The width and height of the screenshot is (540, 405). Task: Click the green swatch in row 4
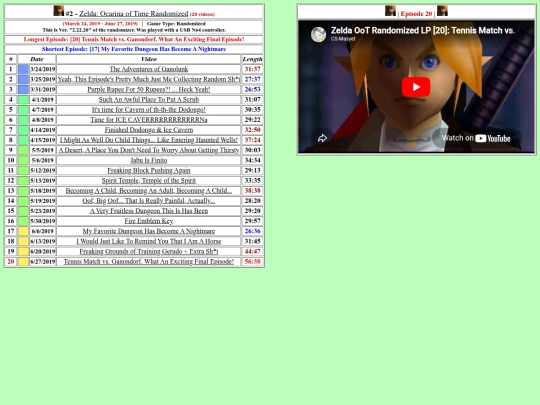pos(23,100)
